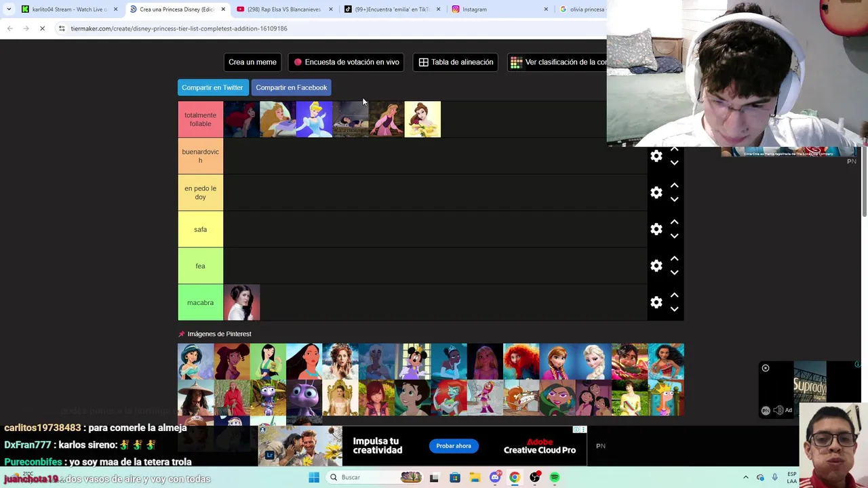868x488 pixels.
Task: Move en pedo le doy tier up
Action: 674,185
